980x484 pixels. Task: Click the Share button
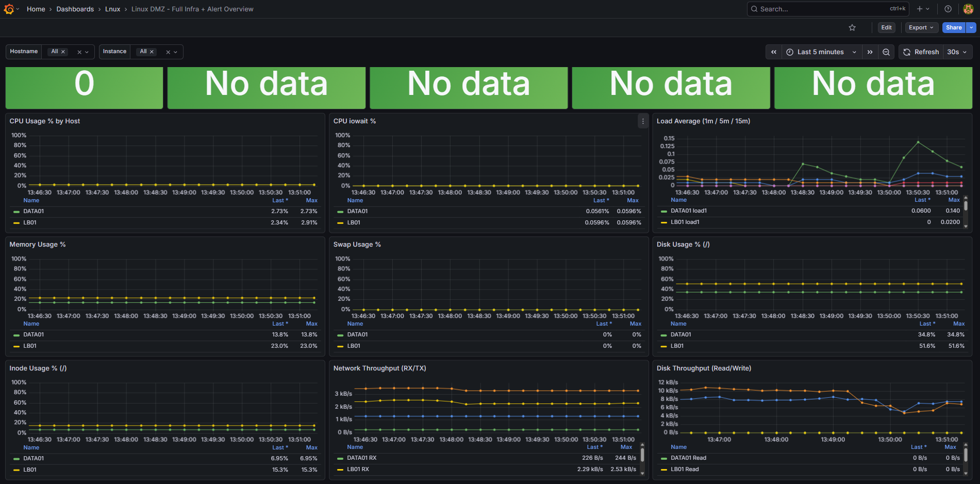(x=953, y=27)
